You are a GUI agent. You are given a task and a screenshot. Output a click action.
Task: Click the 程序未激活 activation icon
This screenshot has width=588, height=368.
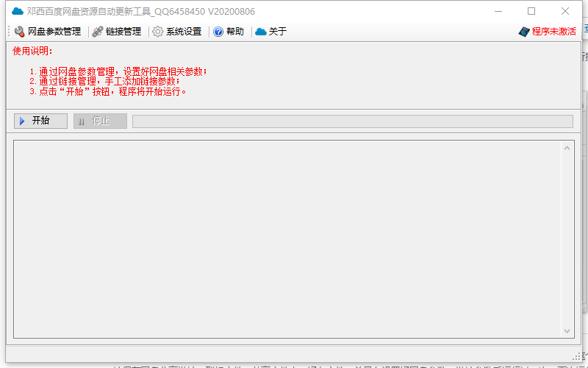click(524, 32)
